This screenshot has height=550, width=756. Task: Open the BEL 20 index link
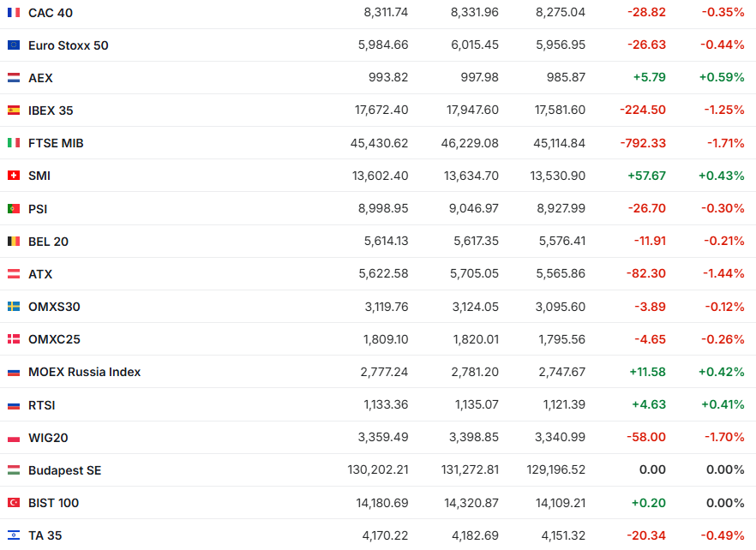(48, 242)
